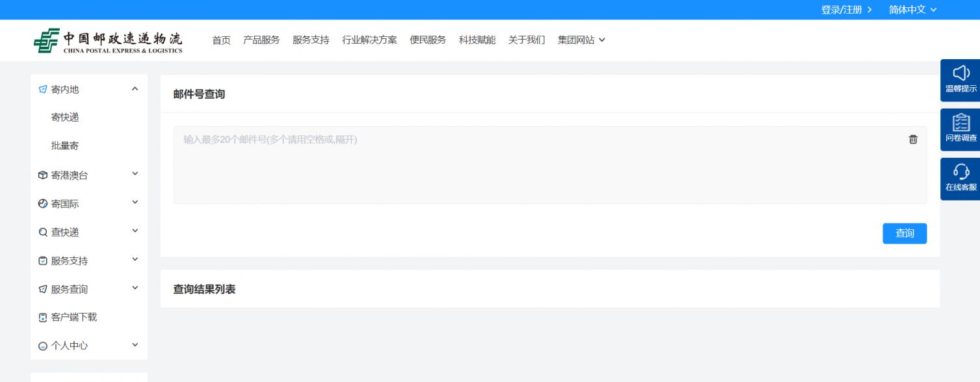
Task: Select 寄快递 in the sidebar
Action: (65, 118)
